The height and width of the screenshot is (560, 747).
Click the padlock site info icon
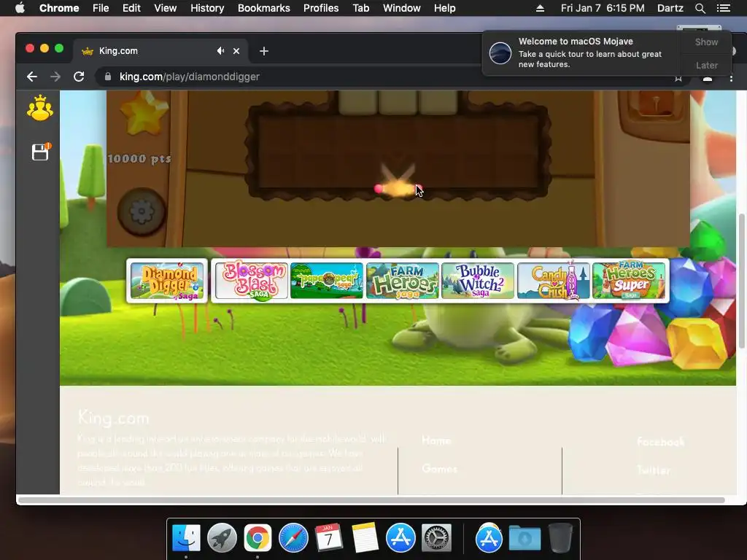108,77
